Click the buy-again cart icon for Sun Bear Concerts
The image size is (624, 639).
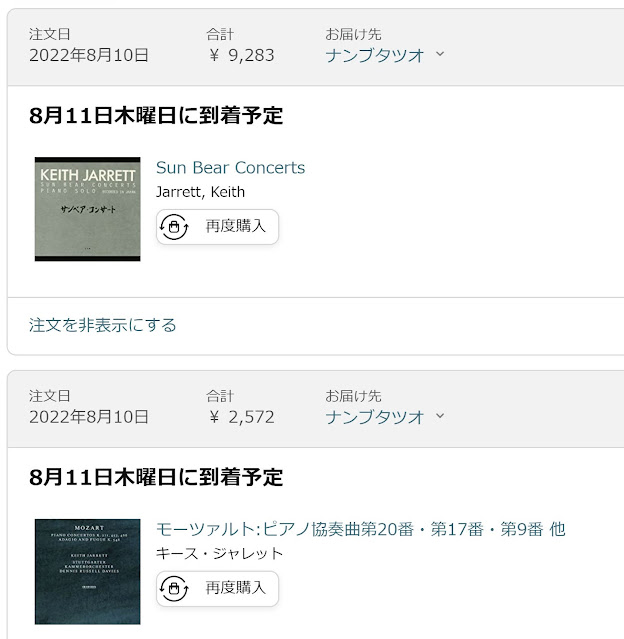tap(174, 227)
